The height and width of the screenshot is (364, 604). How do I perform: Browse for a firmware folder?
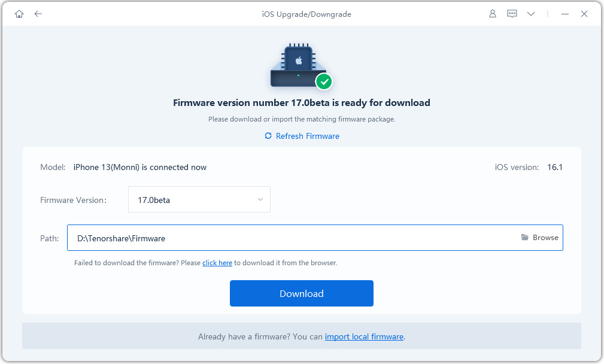[x=540, y=238]
